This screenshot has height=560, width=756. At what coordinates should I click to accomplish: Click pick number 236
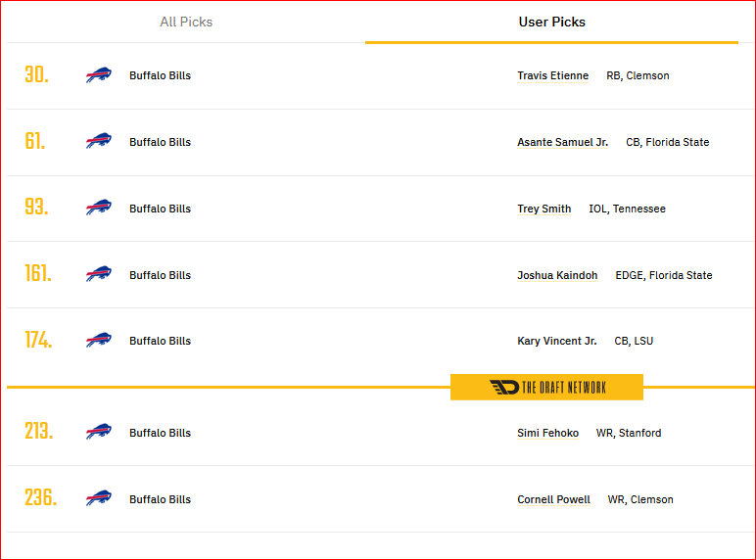pos(41,497)
